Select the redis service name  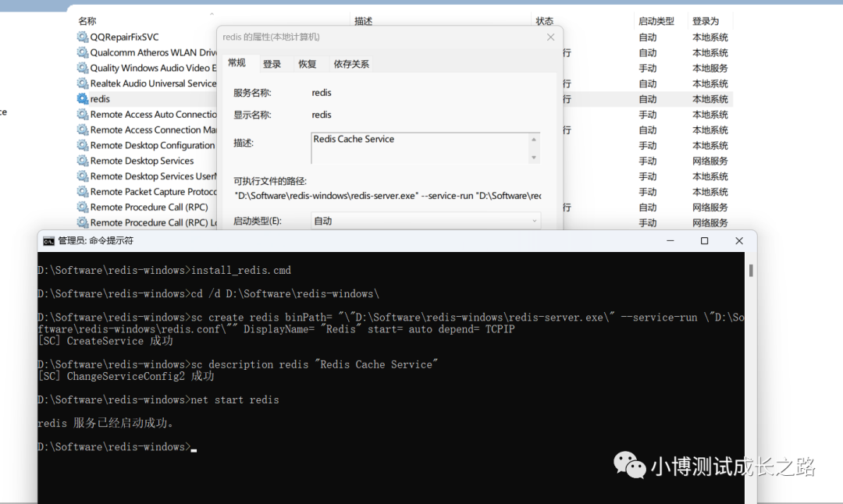click(100, 99)
